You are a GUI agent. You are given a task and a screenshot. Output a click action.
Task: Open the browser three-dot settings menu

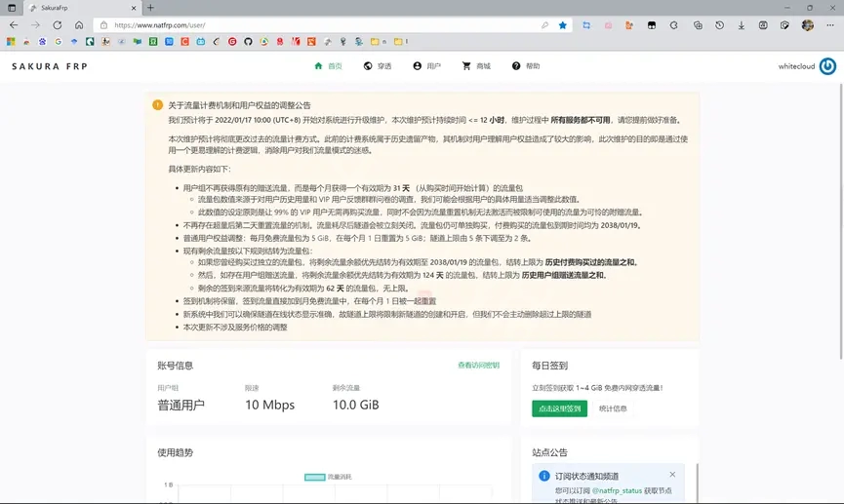pyautogui.click(x=830, y=25)
